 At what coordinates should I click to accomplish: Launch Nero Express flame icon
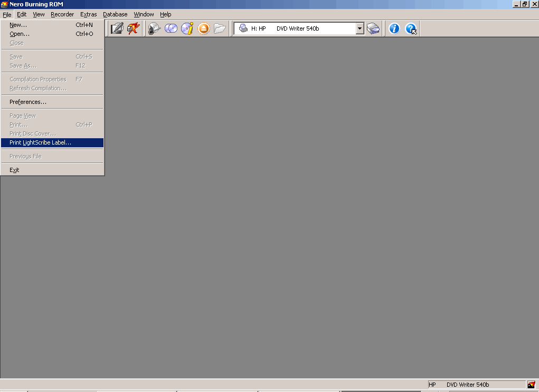click(134, 28)
